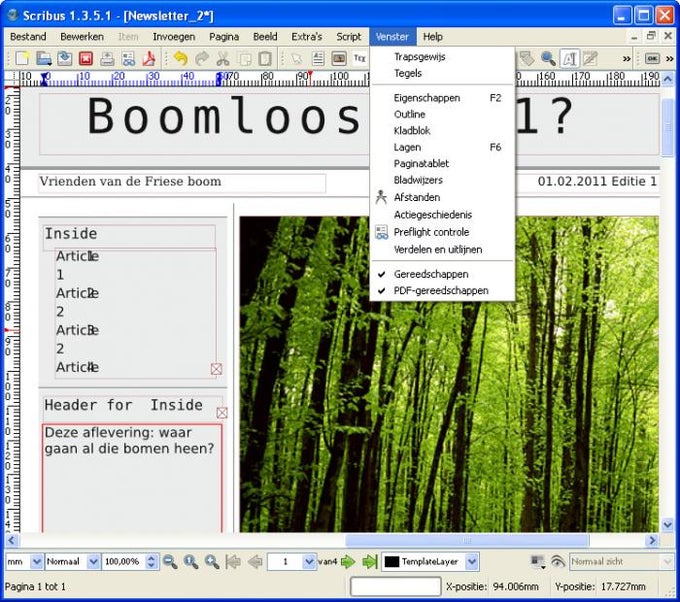Screen dimensions: 680x602
Task: Insert an image frame tool
Action: tap(339, 58)
